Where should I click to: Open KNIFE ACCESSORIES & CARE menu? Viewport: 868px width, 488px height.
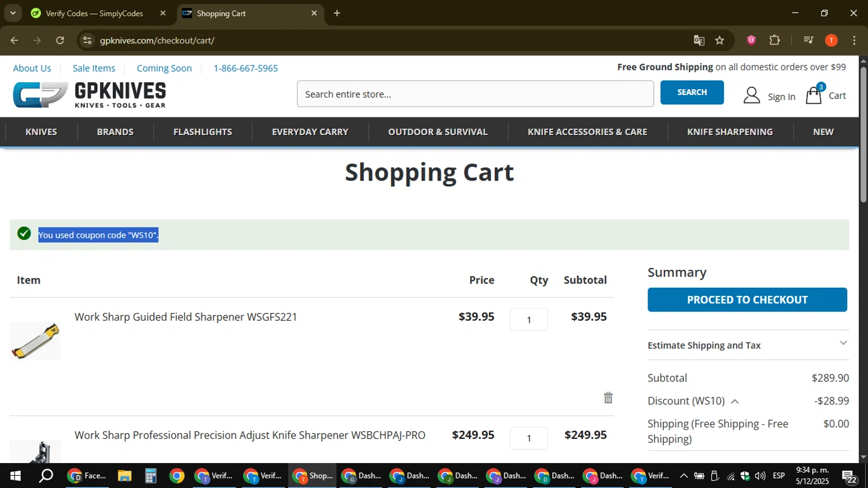pos(587,132)
